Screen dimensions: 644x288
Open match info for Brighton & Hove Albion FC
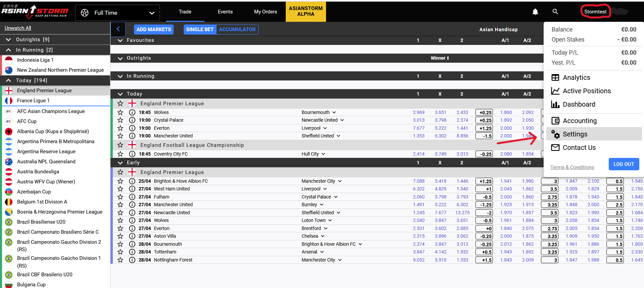click(x=132, y=181)
